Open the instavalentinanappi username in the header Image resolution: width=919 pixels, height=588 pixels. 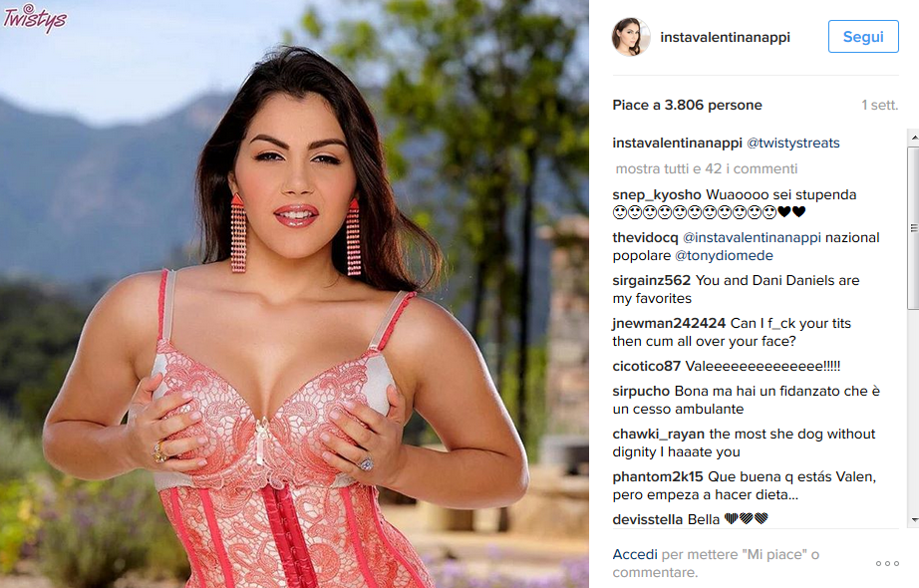[725, 37]
